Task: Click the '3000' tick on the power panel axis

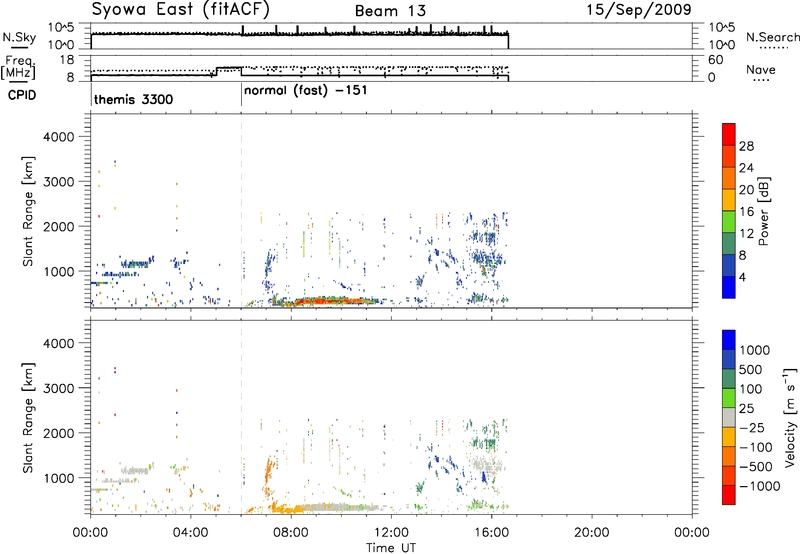Action: point(58,182)
